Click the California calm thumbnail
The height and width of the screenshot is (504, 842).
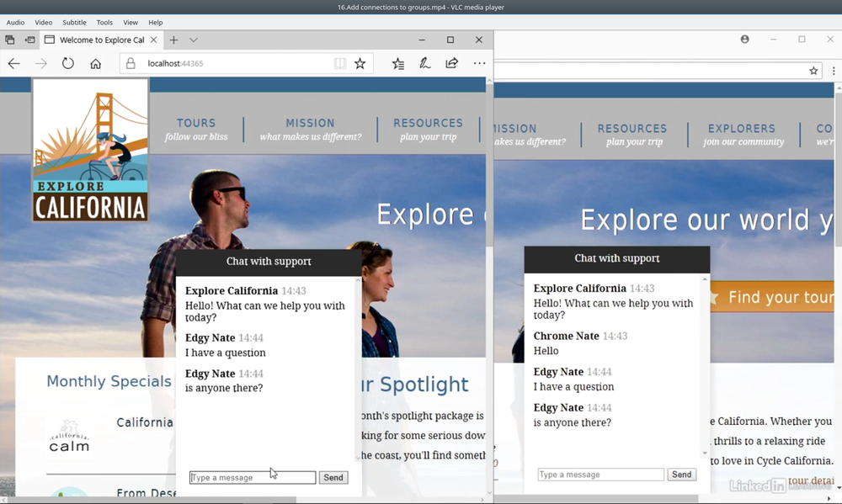click(x=69, y=438)
